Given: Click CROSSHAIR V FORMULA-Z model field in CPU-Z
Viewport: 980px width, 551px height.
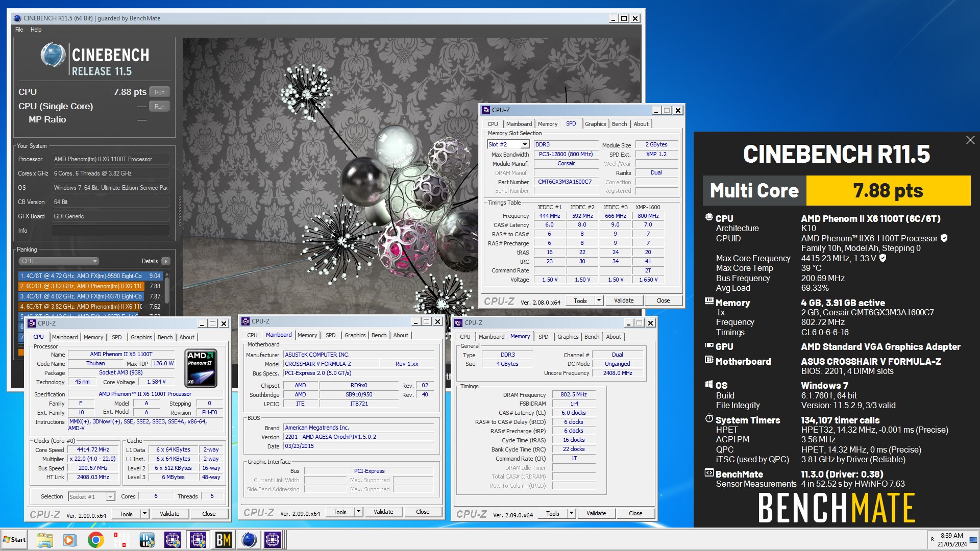Looking at the screenshot, I should (332, 364).
